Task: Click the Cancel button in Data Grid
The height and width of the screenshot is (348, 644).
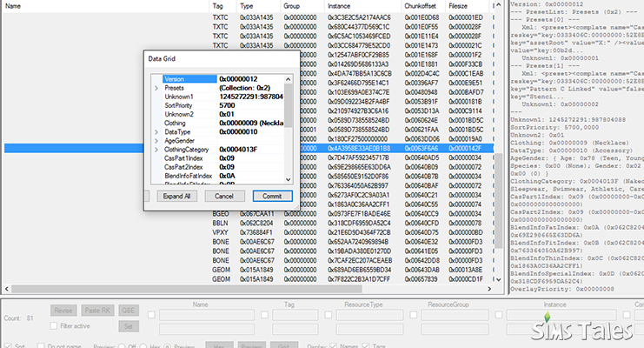Action: [224, 197]
